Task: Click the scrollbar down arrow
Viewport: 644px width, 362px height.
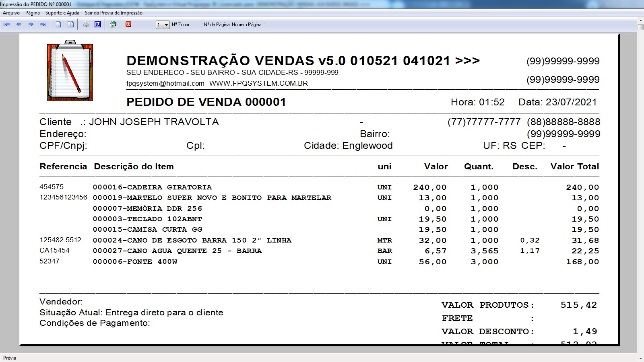Action: [640, 358]
